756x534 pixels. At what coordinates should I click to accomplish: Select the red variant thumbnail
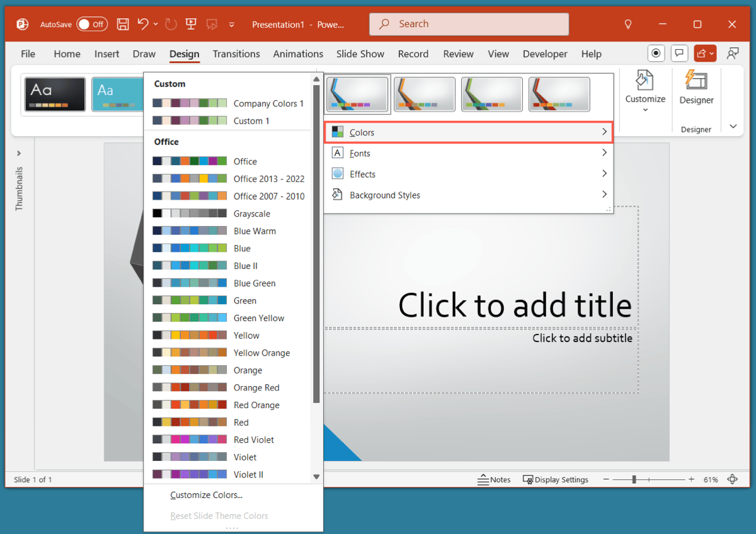559,94
